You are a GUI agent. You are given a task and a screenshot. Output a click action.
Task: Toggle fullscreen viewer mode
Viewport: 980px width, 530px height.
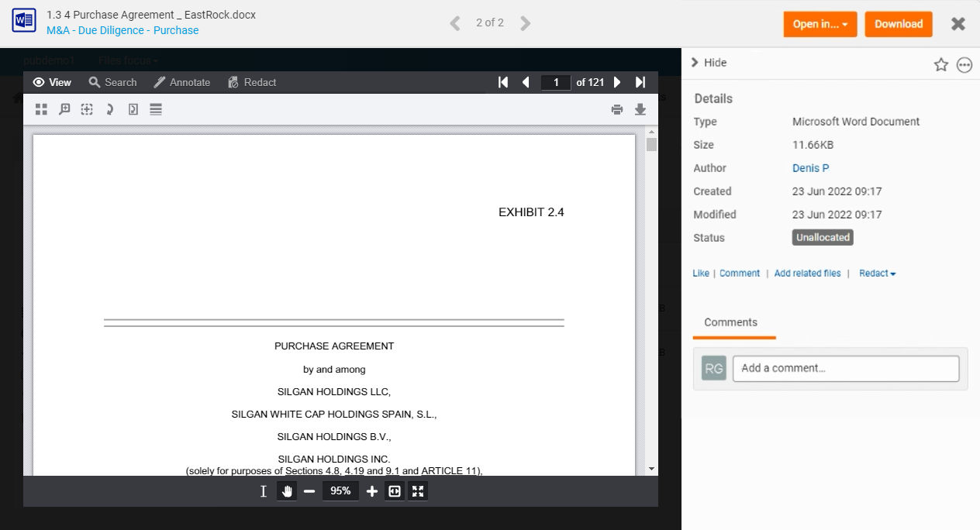(x=418, y=490)
